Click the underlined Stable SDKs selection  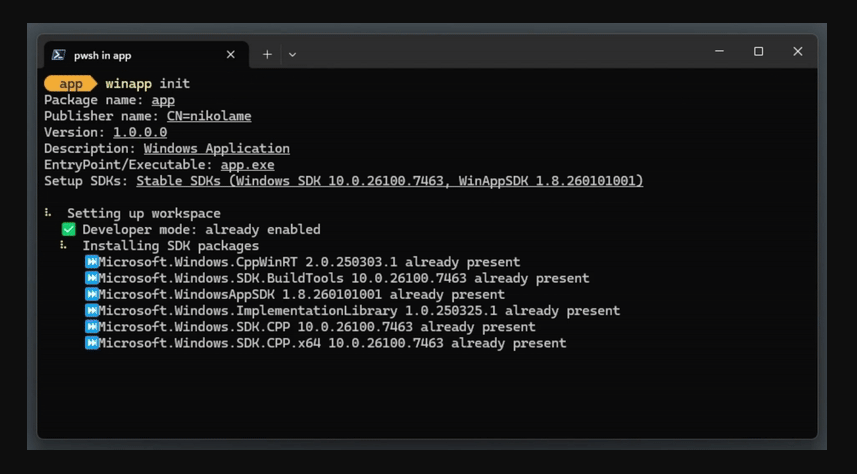(389, 181)
